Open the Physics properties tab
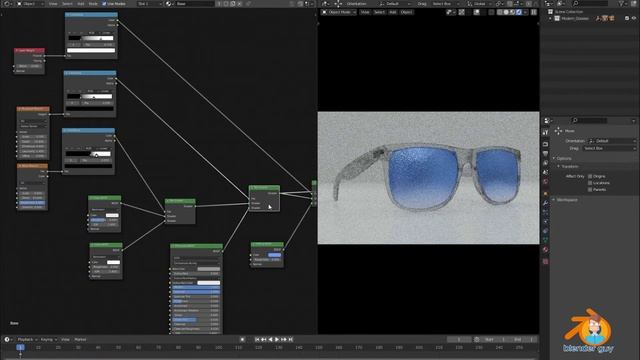 pyautogui.click(x=545, y=222)
